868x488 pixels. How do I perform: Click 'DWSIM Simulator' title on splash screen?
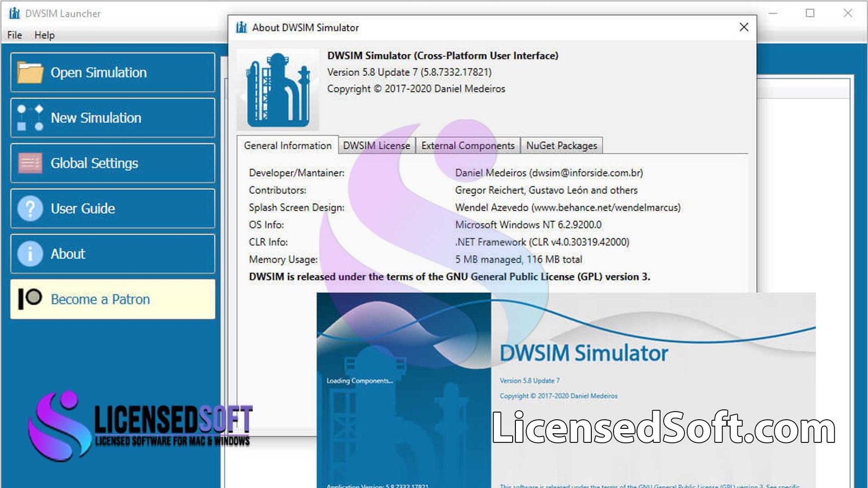click(x=584, y=353)
